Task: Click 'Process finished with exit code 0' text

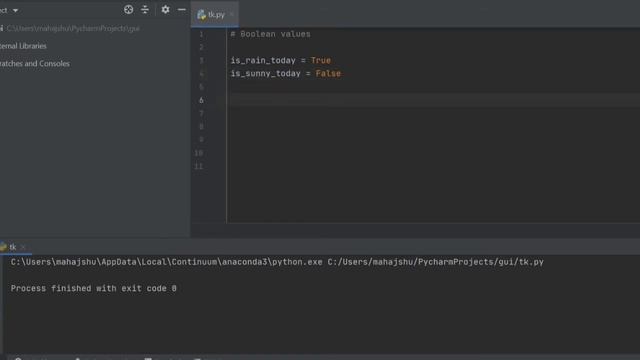Action: [93, 289]
